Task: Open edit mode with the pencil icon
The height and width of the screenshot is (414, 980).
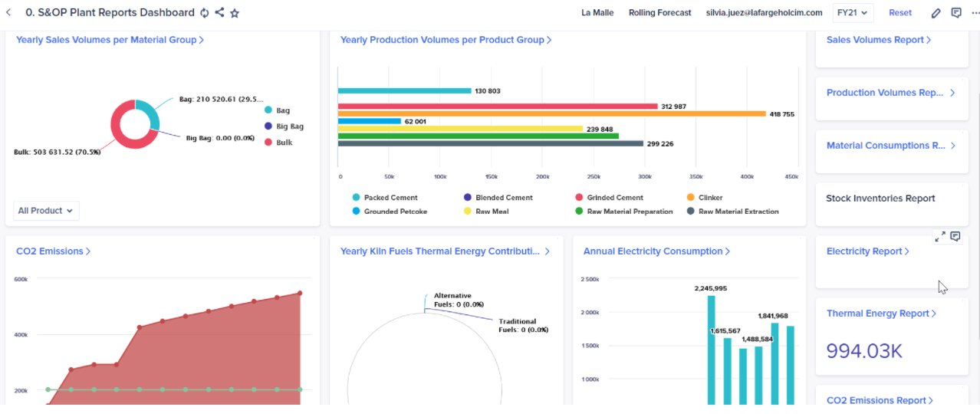Action: click(936, 12)
